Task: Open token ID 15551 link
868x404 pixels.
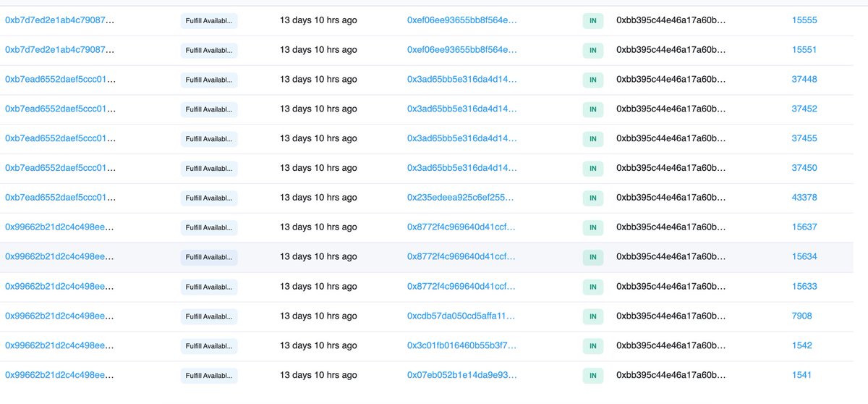Action: 804,50
